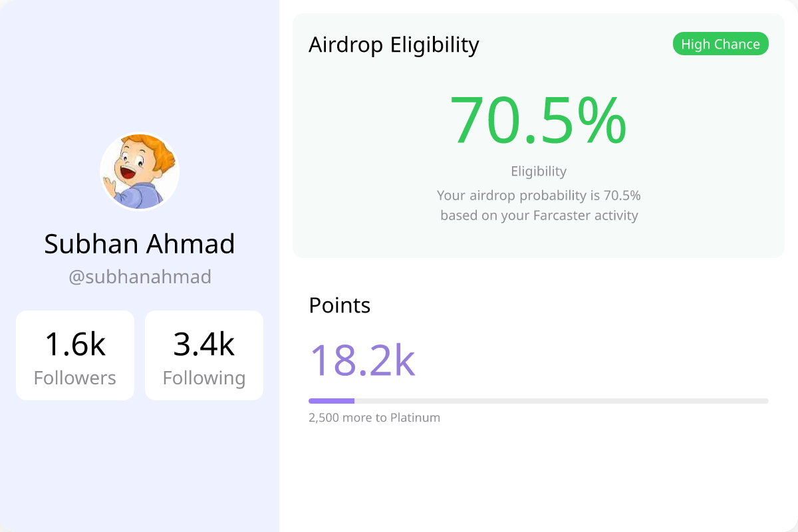Click the grey unfilled progress bar track
Screen dimensions: 798x532
tap(561, 401)
